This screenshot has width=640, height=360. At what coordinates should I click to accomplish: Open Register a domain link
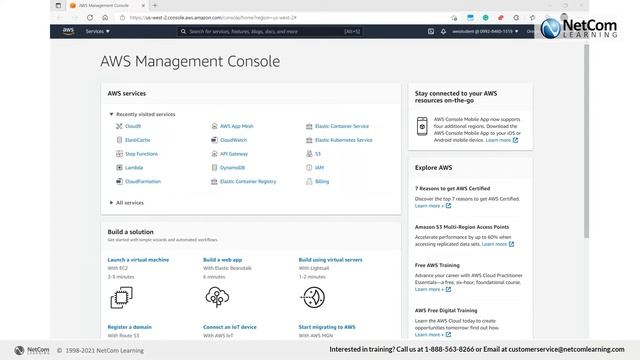click(129, 327)
